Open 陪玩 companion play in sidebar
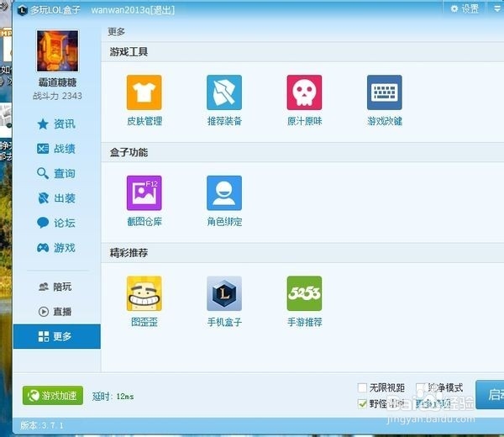The width and height of the screenshot is (504, 437). click(55, 287)
